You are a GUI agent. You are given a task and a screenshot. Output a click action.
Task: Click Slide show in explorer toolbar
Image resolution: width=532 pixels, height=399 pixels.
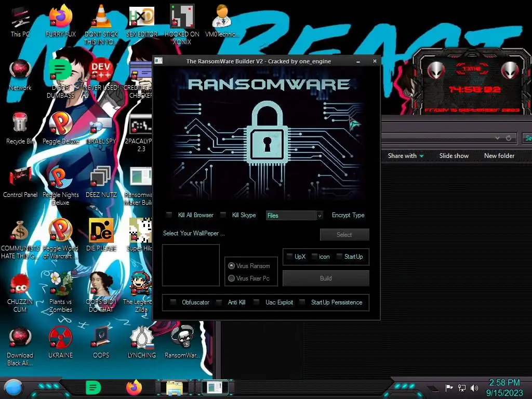(x=454, y=156)
